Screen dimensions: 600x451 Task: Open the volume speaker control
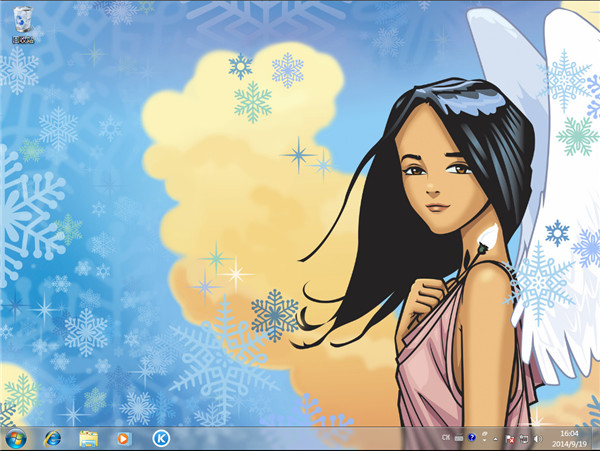(537, 438)
